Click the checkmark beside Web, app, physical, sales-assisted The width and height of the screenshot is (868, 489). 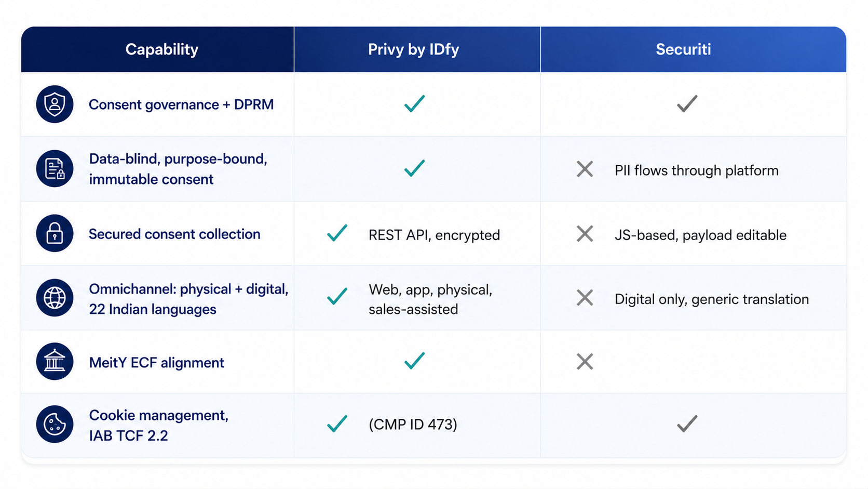[337, 296]
